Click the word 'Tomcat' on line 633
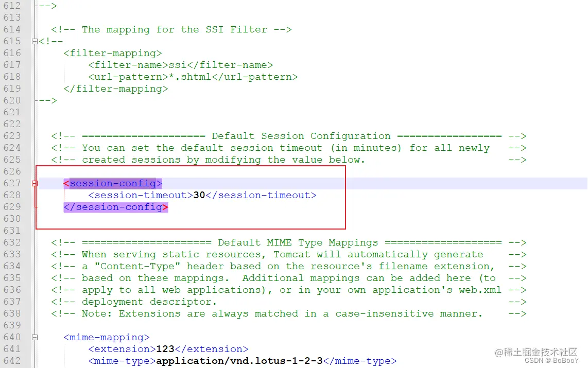The height and width of the screenshot is (368, 588). (292, 254)
